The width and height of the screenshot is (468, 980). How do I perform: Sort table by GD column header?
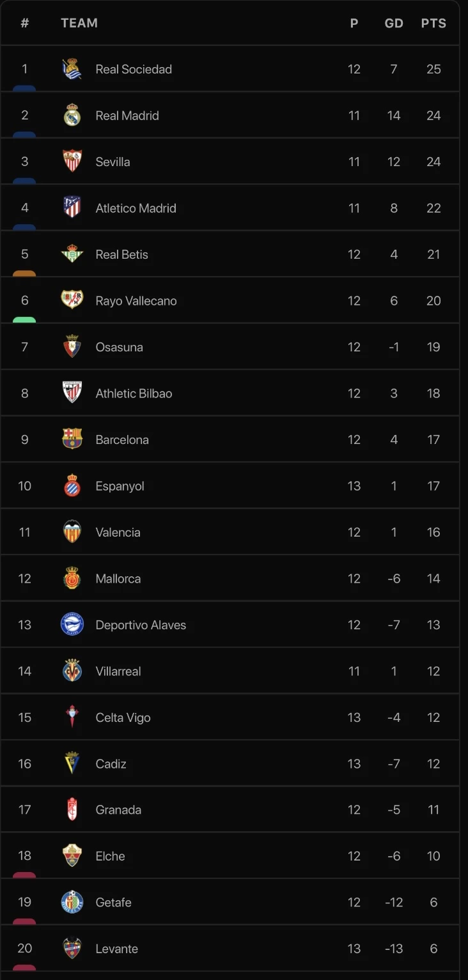(394, 23)
